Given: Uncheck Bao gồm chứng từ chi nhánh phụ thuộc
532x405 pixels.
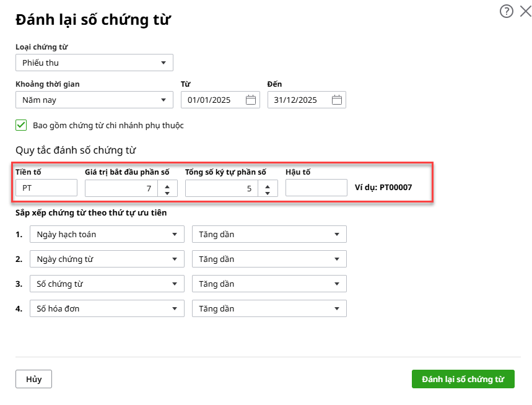Looking at the screenshot, I should (21, 125).
